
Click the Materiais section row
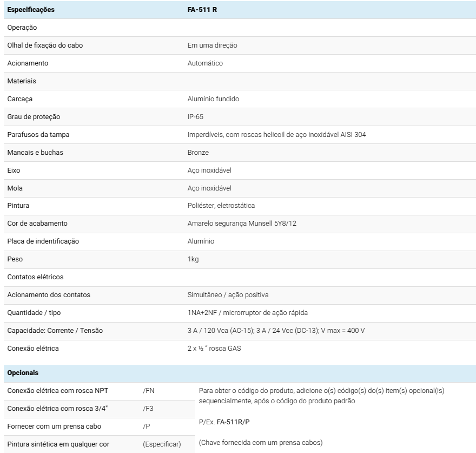22,81
